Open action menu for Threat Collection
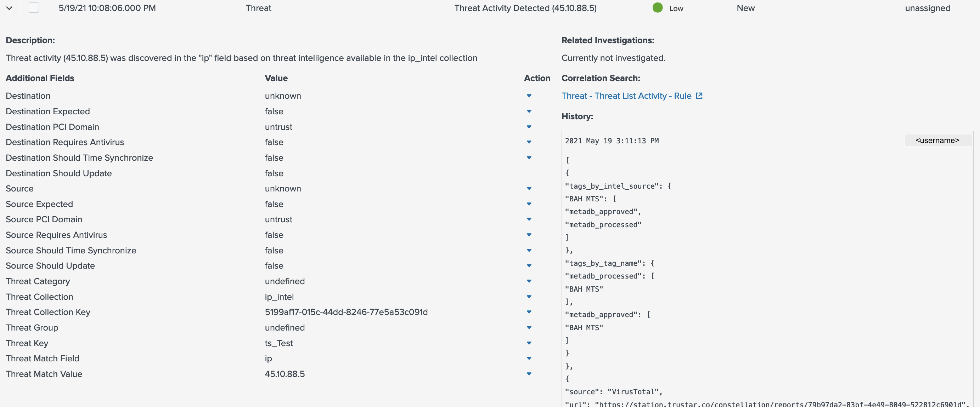The width and height of the screenshot is (980, 407). click(529, 297)
